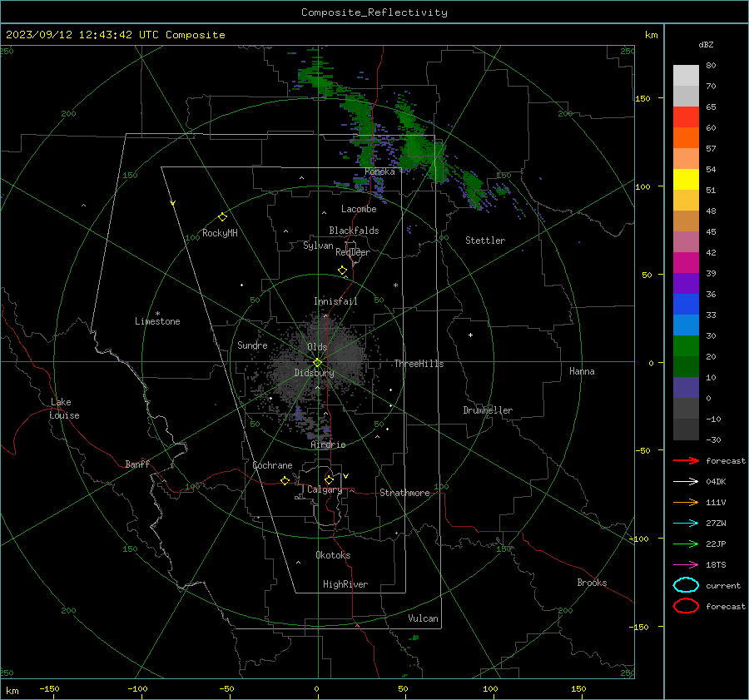The width and height of the screenshot is (749, 700).
Task: Click the yellow diamond marker near Cochrane
Action: 285,480
